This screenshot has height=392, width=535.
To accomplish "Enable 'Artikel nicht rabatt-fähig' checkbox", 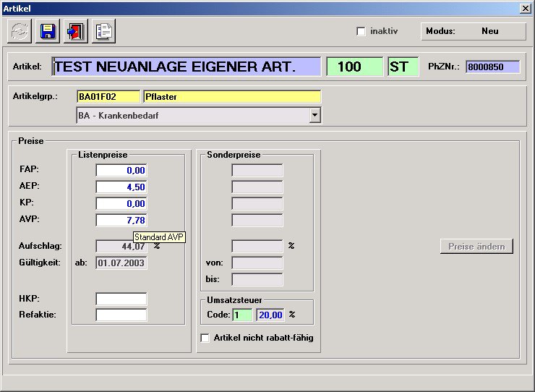I will coord(205,338).
